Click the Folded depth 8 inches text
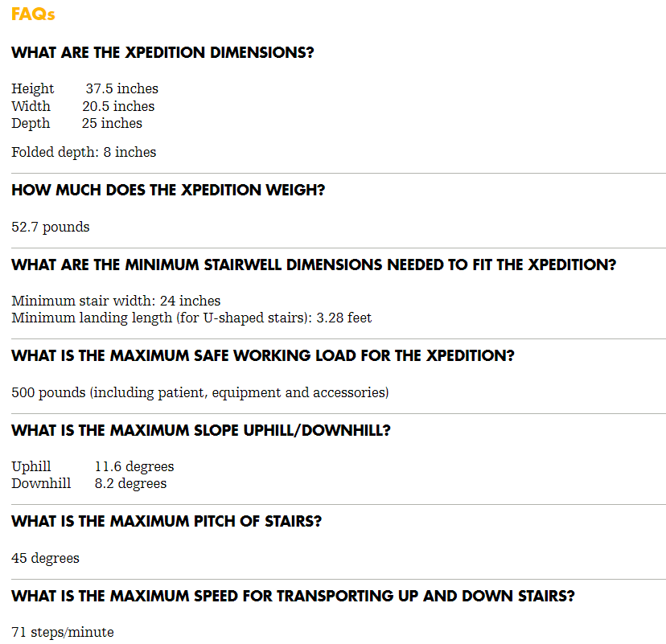666x644 pixels. click(x=84, y=153)
